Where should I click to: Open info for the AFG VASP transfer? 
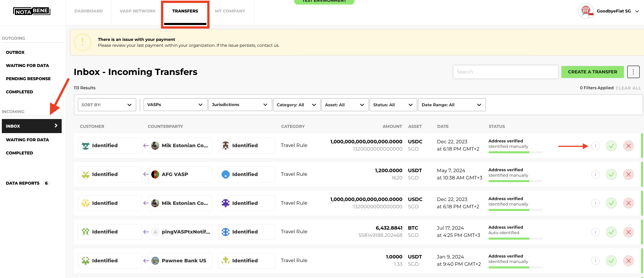click(595, 174)
